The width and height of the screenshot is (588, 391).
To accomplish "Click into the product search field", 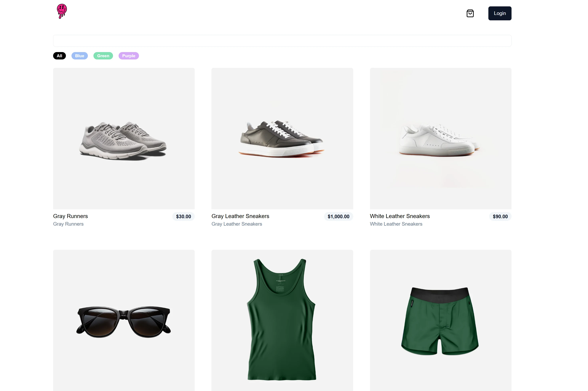I will [282, 41].
